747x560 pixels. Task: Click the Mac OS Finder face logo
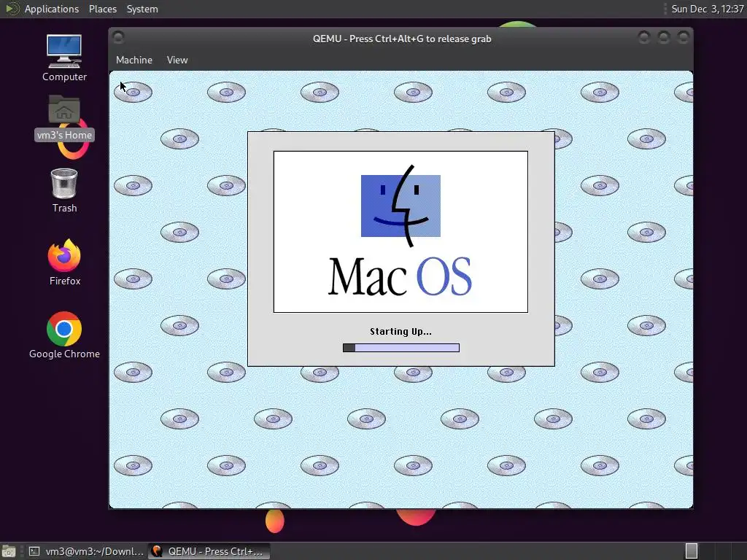400,206
